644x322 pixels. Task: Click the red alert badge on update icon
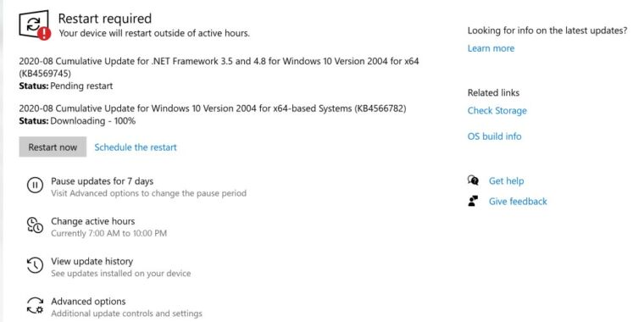pyautogui.click(x=44, y=33)
